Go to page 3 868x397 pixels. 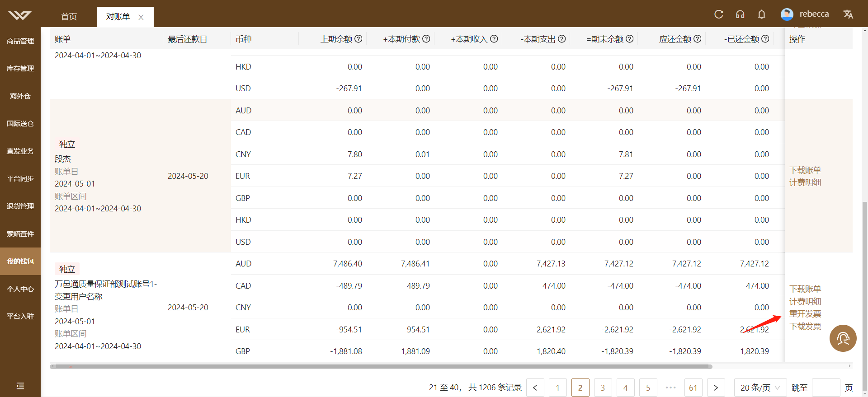coord(603,388)
